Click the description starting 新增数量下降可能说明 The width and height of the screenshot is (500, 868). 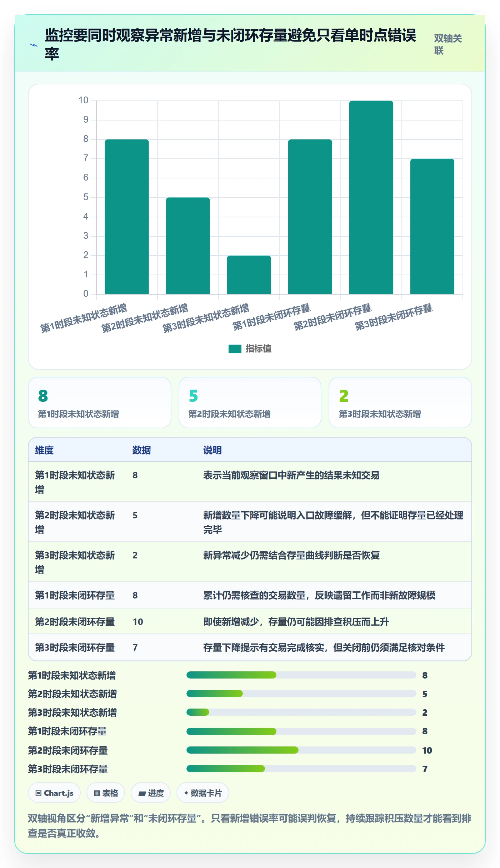pyautogui.click(x=333, y=522)
